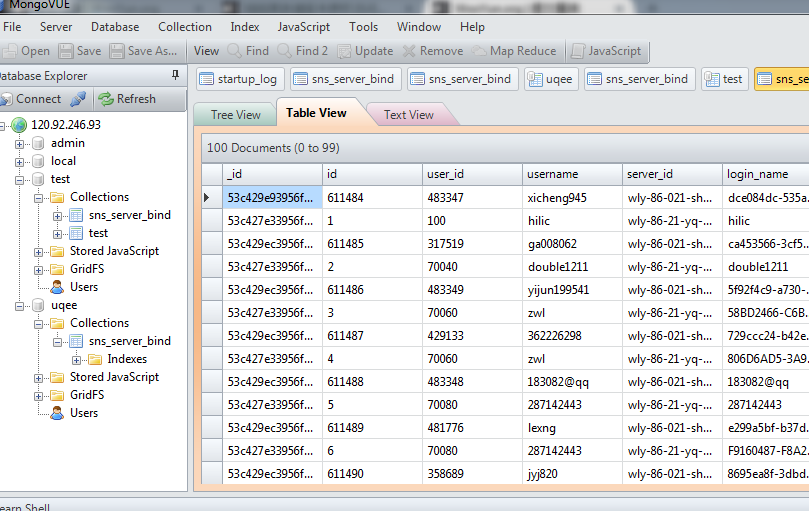Click the Refresh button
Image resolution: width=809 pixels, height=511 pixels.
(x=127, y=99)
